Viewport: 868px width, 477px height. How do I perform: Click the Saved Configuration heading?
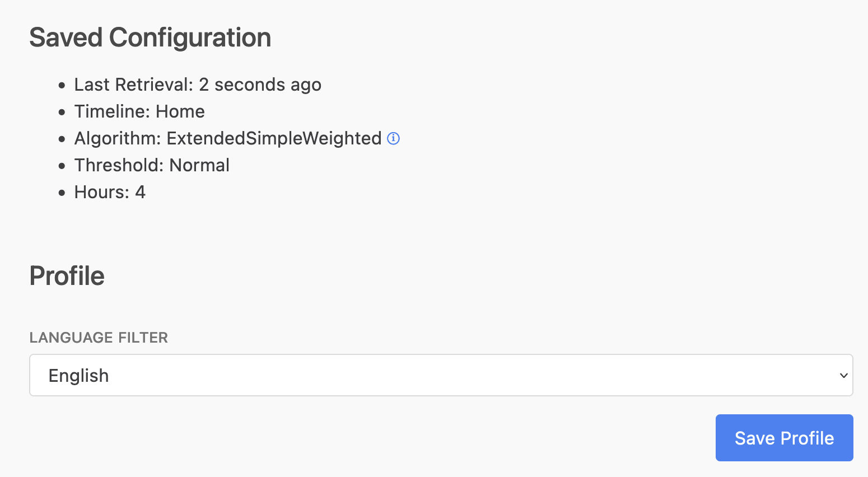[x=150, y=38]
